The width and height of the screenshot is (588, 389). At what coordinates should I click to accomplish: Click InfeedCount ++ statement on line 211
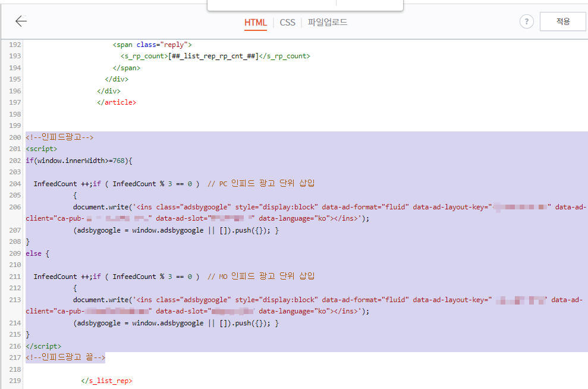[62, 277]
